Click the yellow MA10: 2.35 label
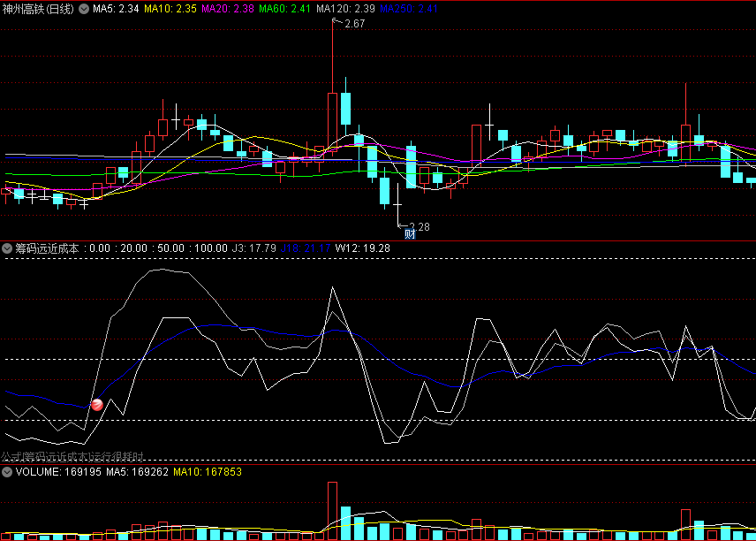The height and width of the screenshot is (541, 756). click(170, 9)
